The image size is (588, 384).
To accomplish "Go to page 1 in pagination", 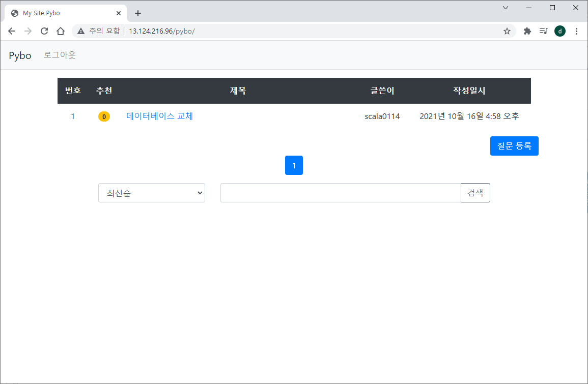I will (x=294, y=165).
